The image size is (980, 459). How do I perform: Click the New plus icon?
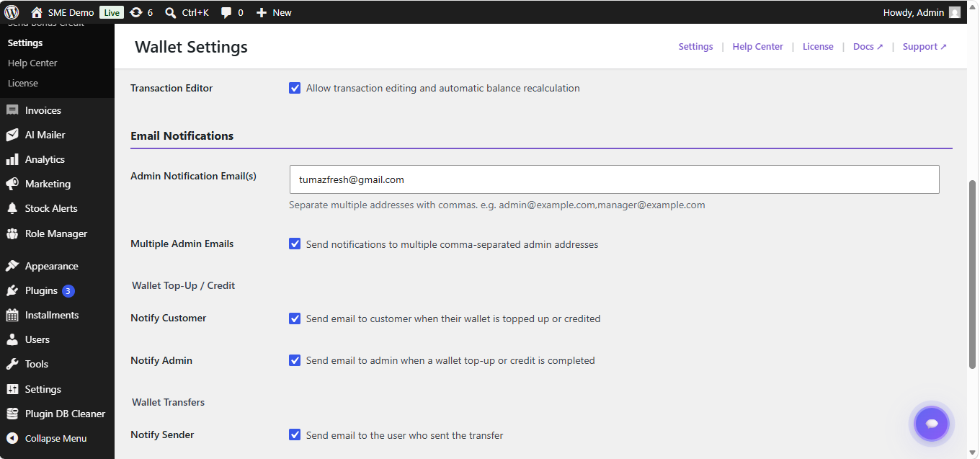pyautogui.click(x=262, y=12)
